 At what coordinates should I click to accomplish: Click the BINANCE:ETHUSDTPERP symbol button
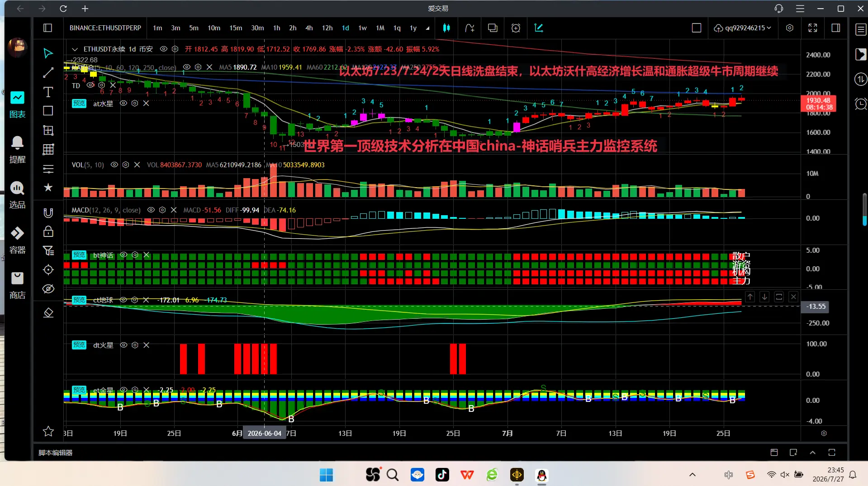click(x=105, y=28)
